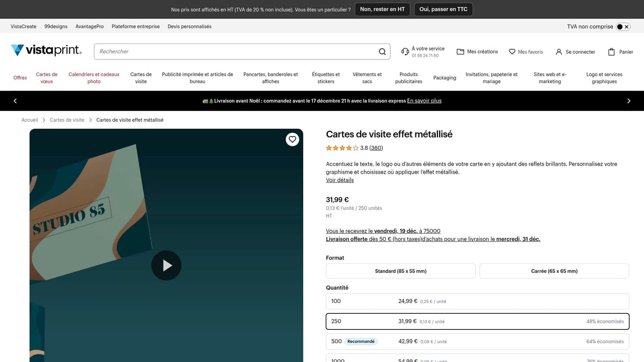Viewport: 644px width, 362px height.
Task: Expand Voir détails
Action: click(x=339, y=180)
